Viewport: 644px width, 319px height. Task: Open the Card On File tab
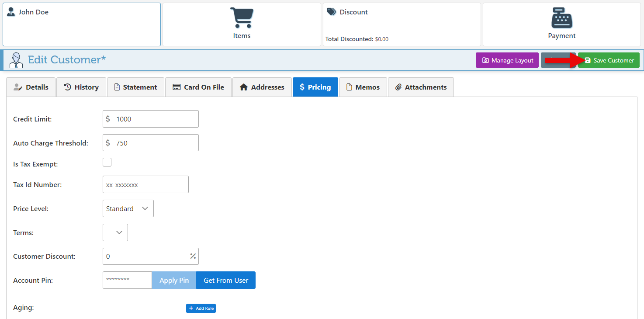click(x=198, y=87)
